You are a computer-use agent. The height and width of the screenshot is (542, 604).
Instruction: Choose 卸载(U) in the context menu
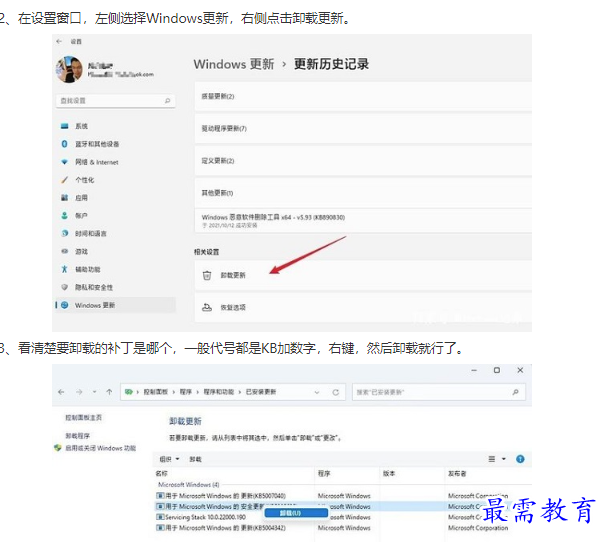coord(295,513)
